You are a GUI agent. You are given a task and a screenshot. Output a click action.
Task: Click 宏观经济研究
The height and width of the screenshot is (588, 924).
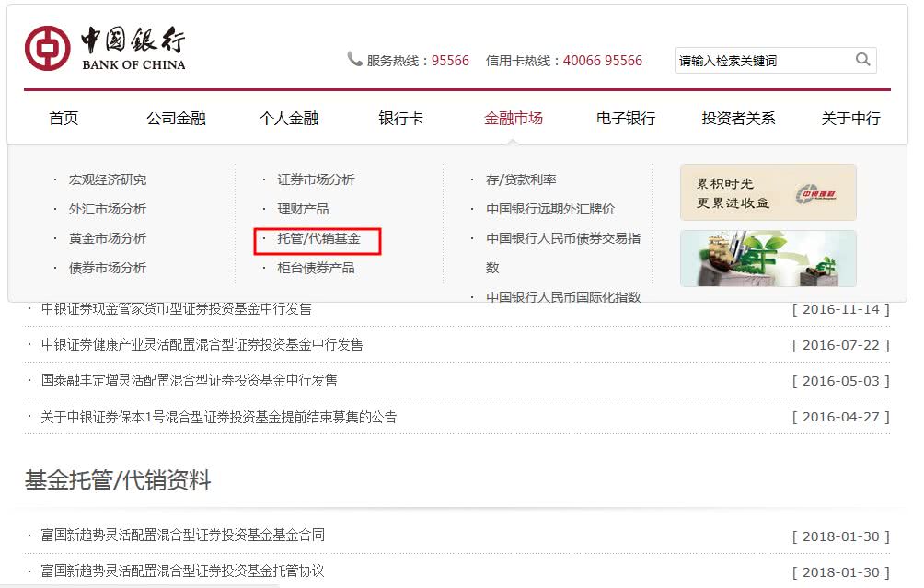click(x=106, y=179)
